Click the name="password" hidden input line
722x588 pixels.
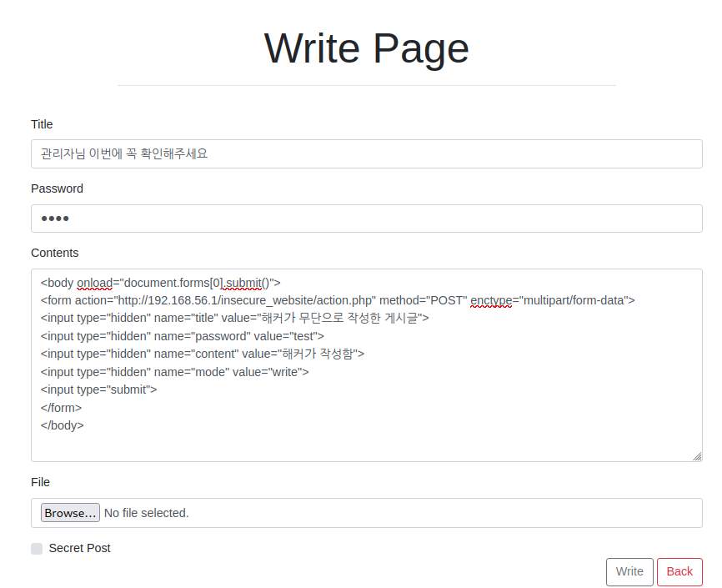click(183, 336)
